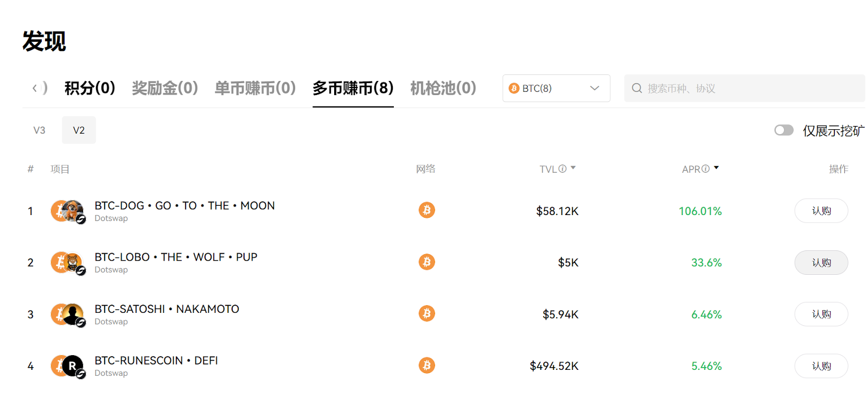Click the BTC-SATOSHI pair token icon
868x397 pixels.
tap(67, 314)
